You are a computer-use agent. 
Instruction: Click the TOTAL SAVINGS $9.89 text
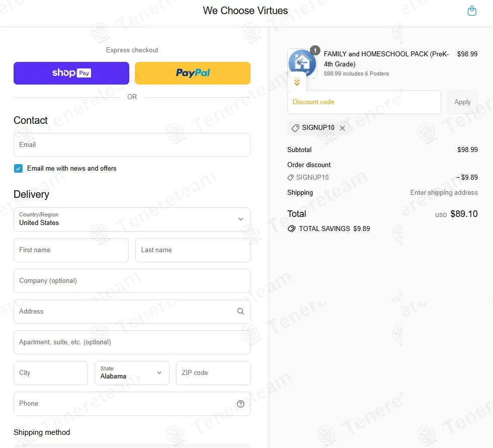(x=334, y=229)
